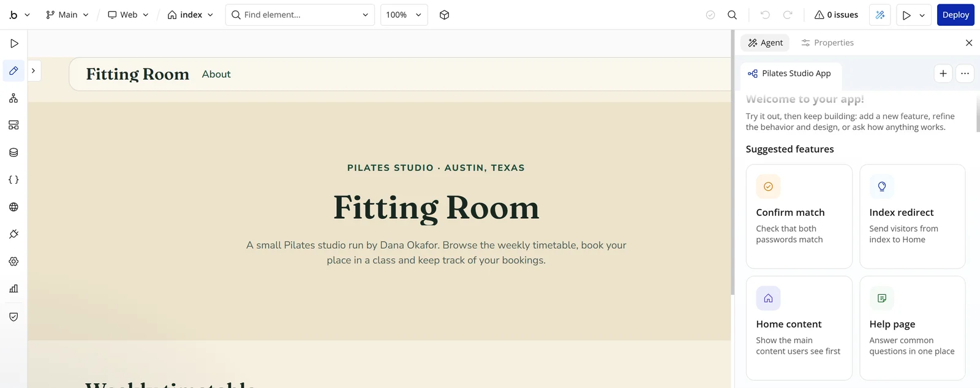Select the Dana Okafor description paragraph
This screenshot has height=388, width=980.
[x=436, y=253]
